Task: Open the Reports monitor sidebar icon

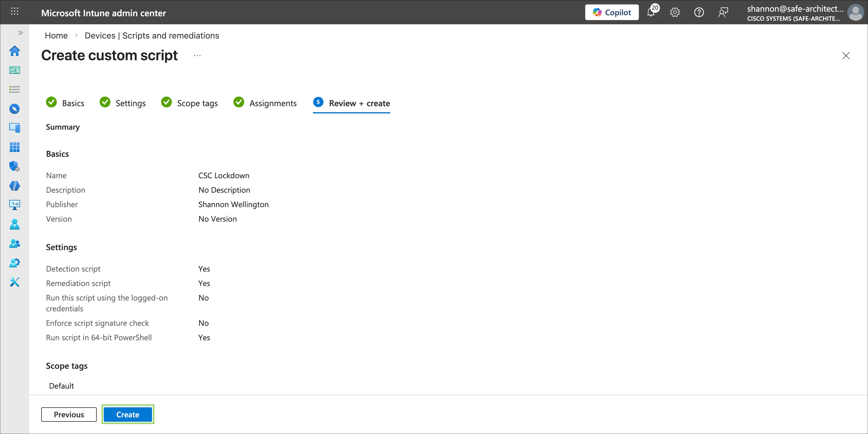Action: click(x=14, y=205)
